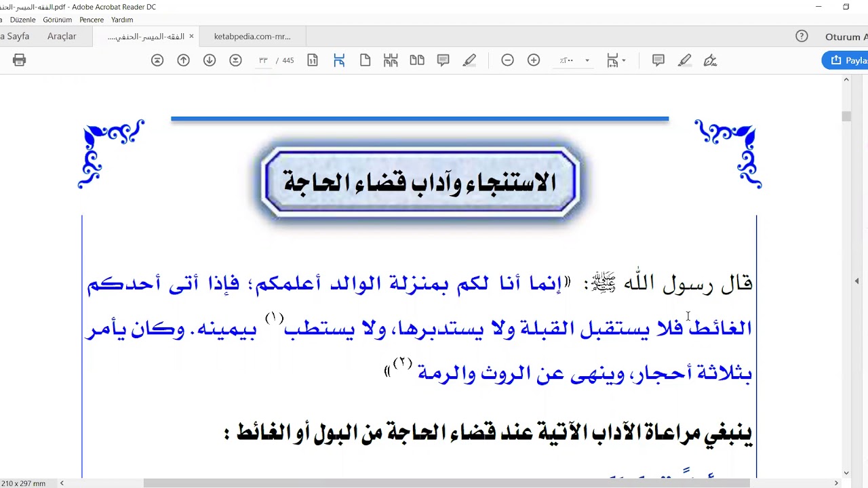Screen dimensions: 868x488
Task: Click the horizontal scrollbar left arrow
Action: (x=62, y=483)
